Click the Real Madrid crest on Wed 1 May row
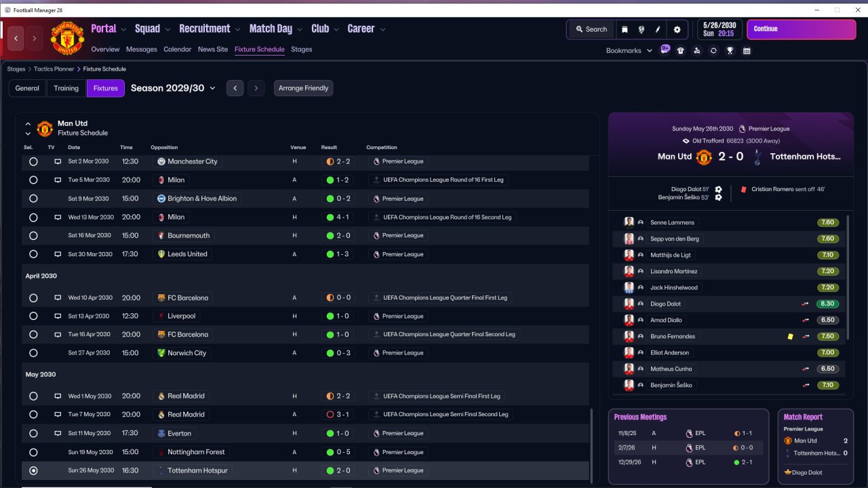Screen dimensions: 868x488 pos(161,396)
